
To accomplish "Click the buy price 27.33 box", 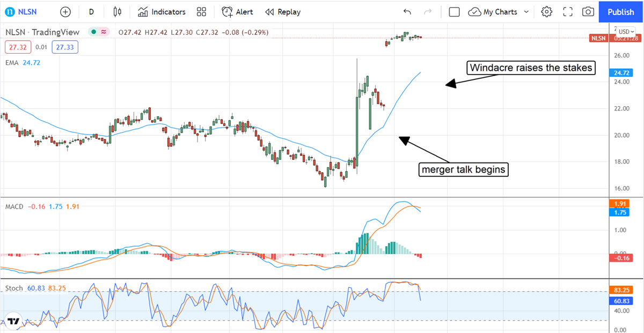I will (x=65, y=47).
